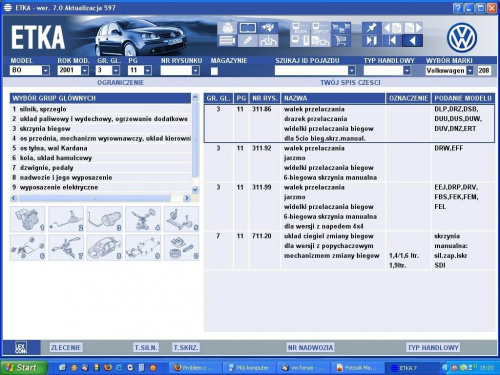Viewport: 500px width, 375px height.
Task: Click the pushpin icon
Action: pos(371,28)
